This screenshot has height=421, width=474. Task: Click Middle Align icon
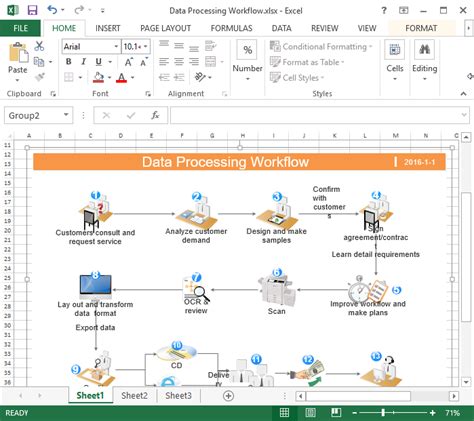179,46
